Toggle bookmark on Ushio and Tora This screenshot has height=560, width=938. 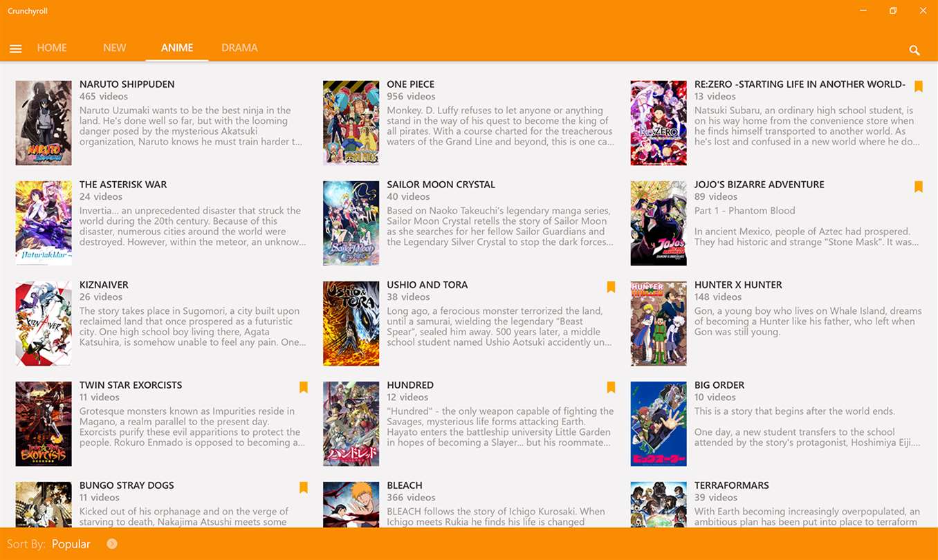[x=611, y=287]
